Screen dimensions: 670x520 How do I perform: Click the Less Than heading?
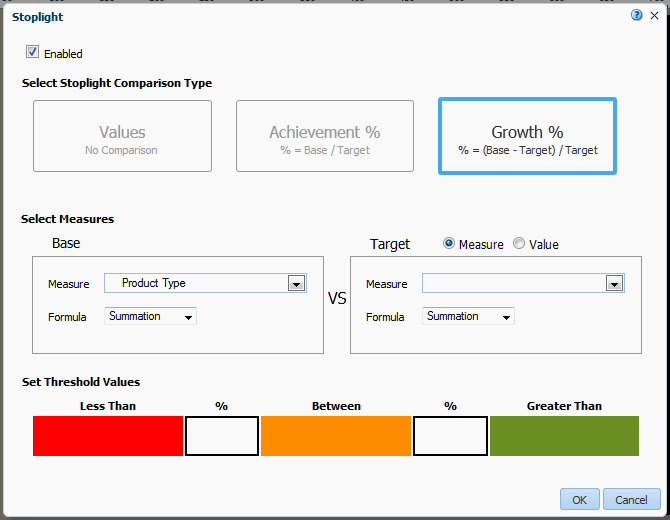pos(108,406)
